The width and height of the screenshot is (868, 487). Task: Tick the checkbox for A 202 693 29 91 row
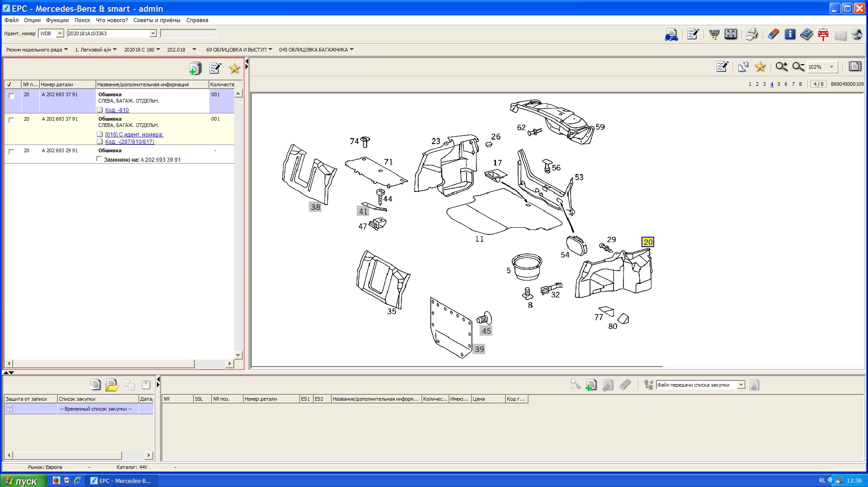pyautogui.click(x=12, y=152)
